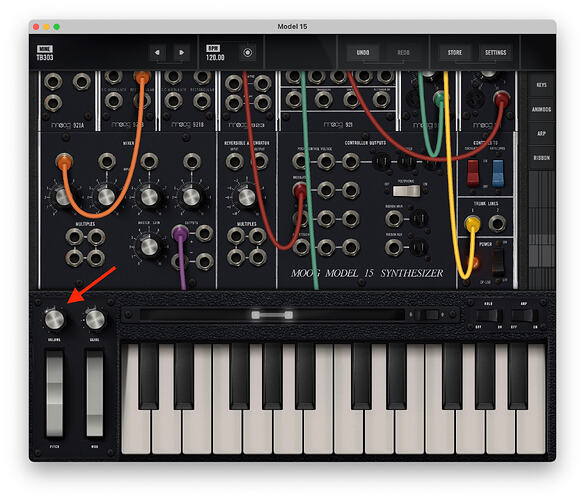Toggle the Hold switch
The width and height of the screenshot is (585, 500).
click(487, 316)
